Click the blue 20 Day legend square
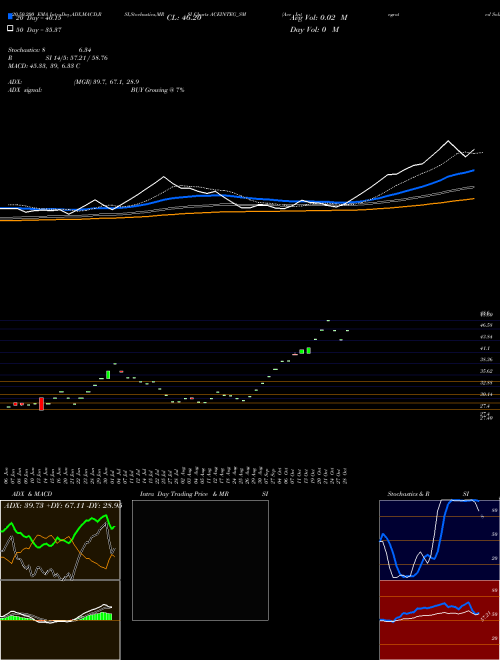 [x=10, y=16]
